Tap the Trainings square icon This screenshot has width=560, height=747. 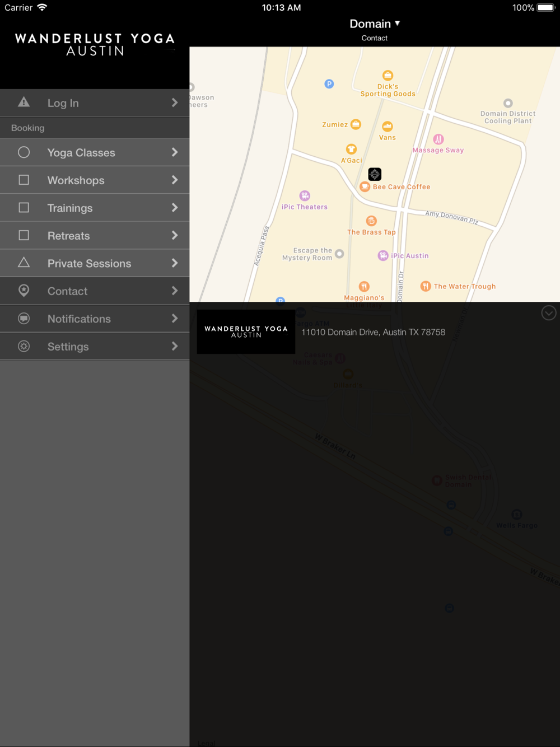point(24,207)
